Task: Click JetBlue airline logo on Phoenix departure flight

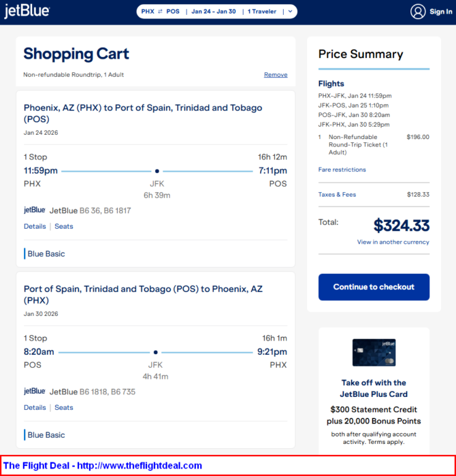Action: pyautogui.click(x=35, y=210)
